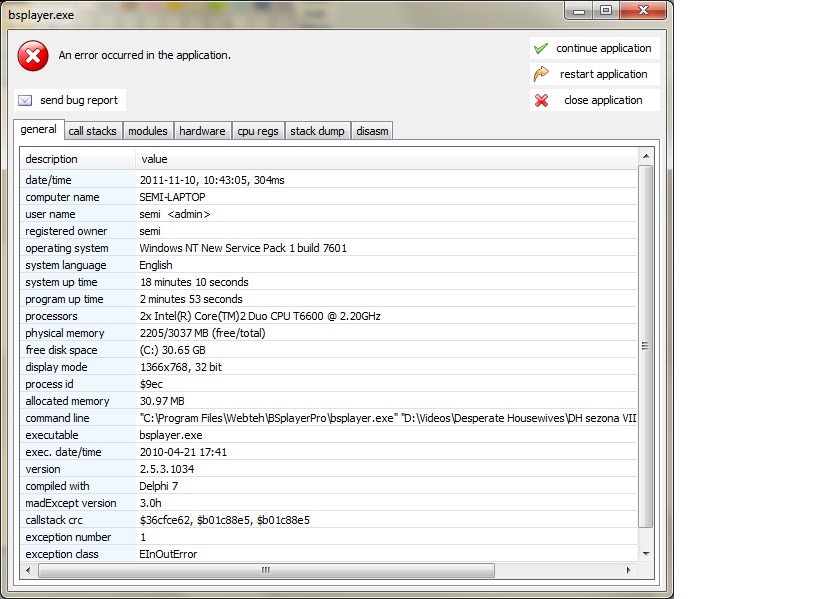Click the horizontal scrollbar left arrow

28,570
